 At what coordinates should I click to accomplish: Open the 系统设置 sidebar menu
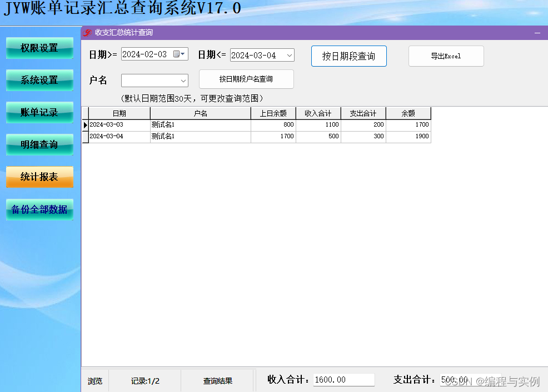[39, 80]
